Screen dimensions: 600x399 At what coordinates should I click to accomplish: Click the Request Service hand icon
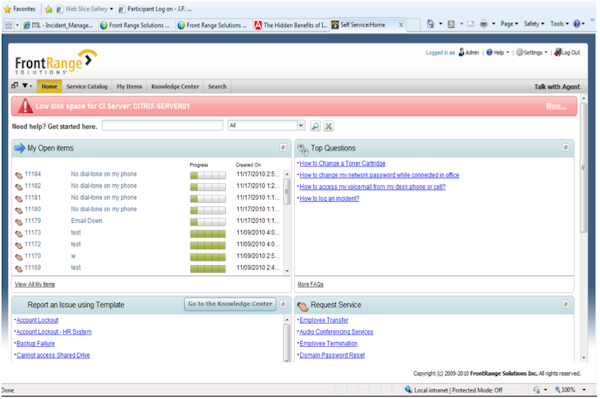pos(303,306)
